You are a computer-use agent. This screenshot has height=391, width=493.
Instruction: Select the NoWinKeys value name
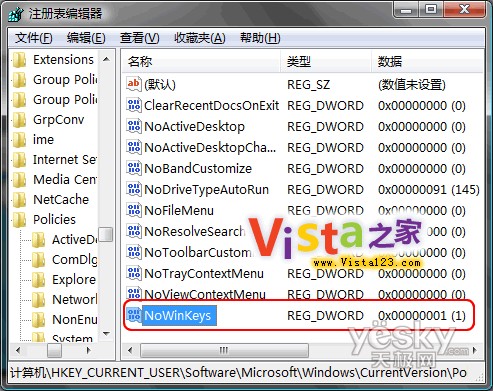tap(178, 315)
